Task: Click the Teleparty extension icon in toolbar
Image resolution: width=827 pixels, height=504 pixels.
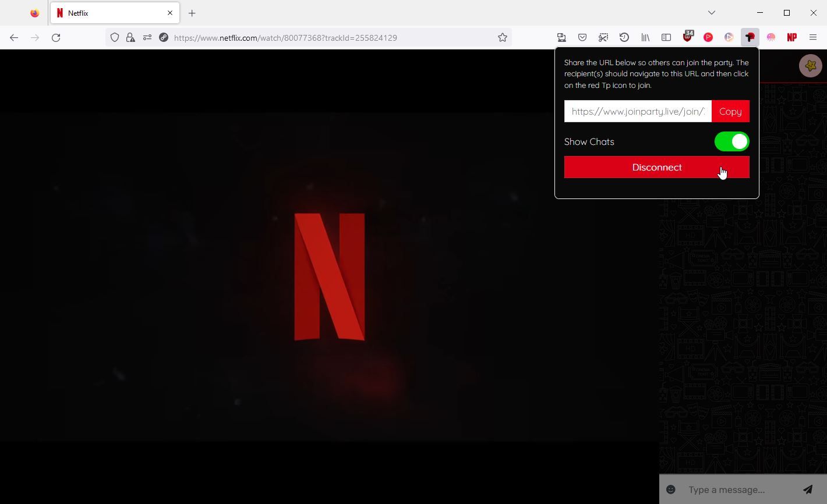Action: click(x=750, y=37)
